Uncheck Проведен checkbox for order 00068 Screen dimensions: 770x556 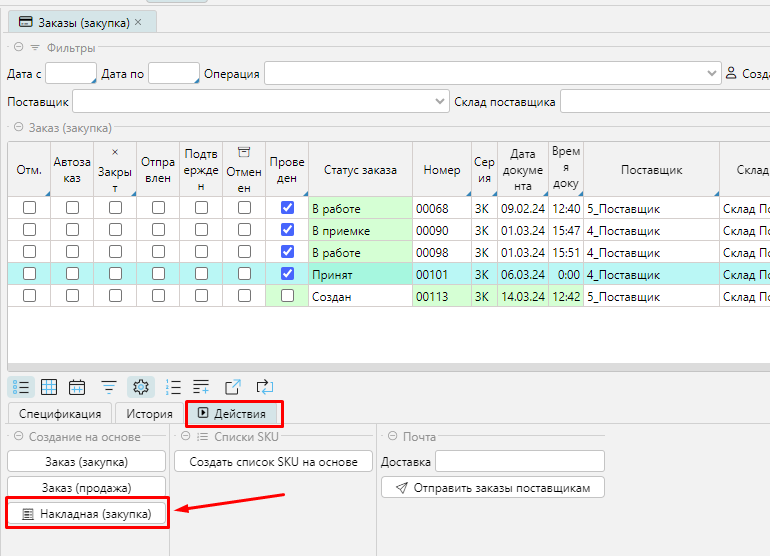coord(288,208)
